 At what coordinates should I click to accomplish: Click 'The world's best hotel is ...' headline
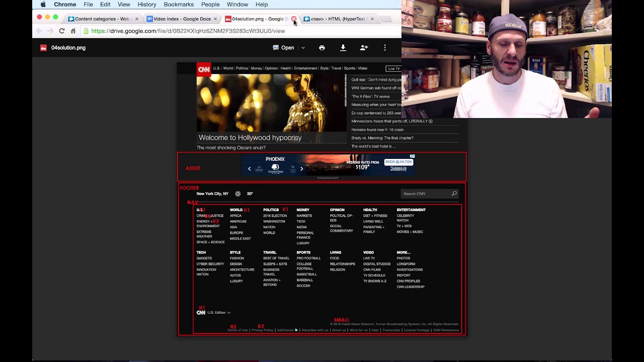click(x=373, y=146)
